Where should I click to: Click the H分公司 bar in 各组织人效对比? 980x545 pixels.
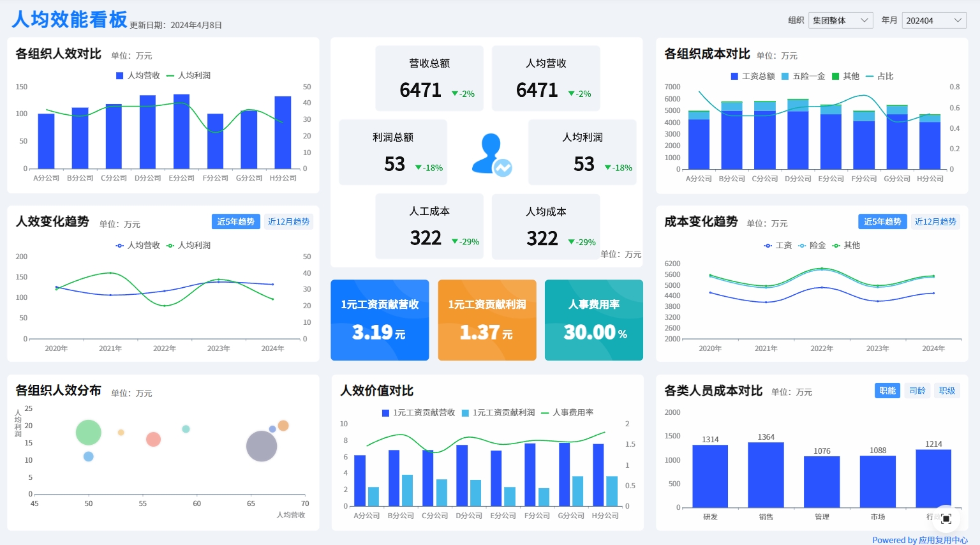click(283, 133)
